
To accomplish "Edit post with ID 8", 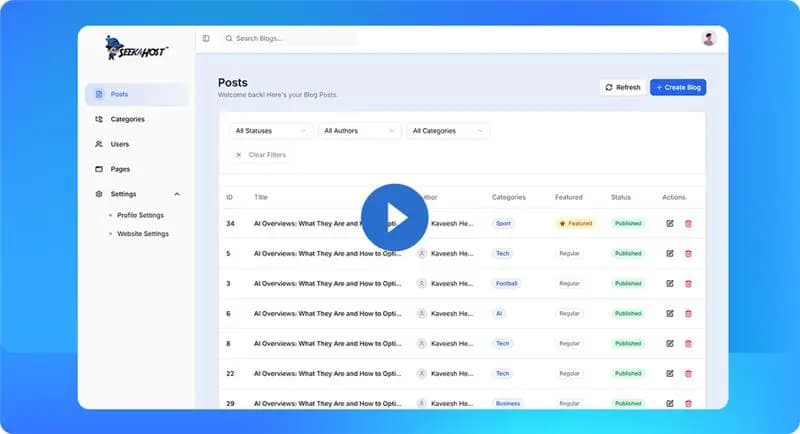I will click(x=670, y=344).
